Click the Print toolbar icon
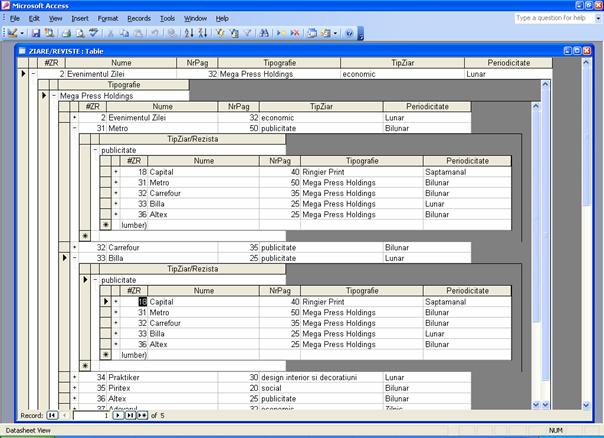Image resolution: width=604 pixels, height=438 pixels. pyautogui.click(x=65, y=33)
